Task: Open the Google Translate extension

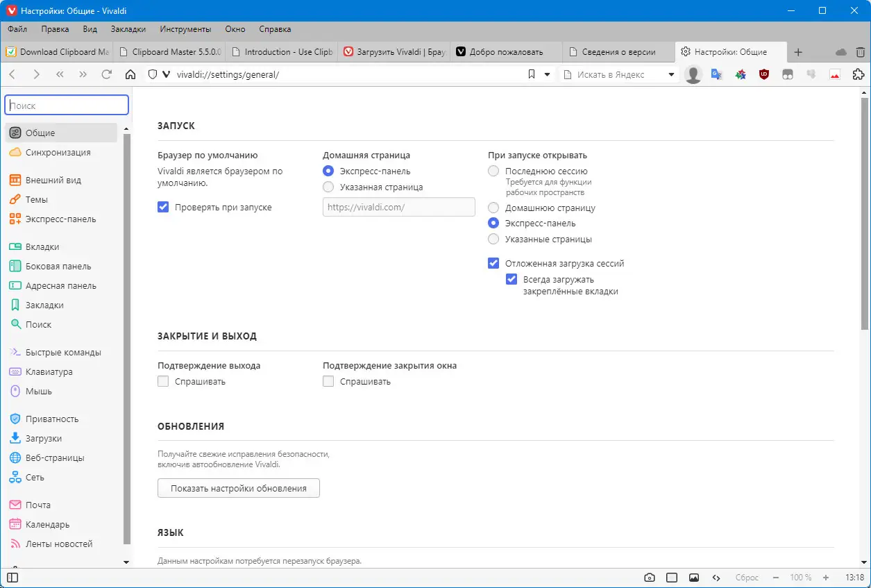Action: coord(717,74)
